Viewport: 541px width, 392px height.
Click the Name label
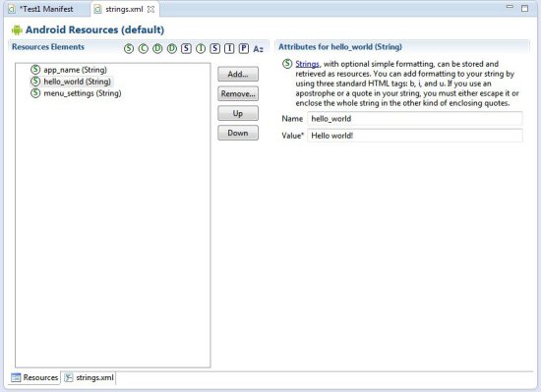click(x=292, y=119)
